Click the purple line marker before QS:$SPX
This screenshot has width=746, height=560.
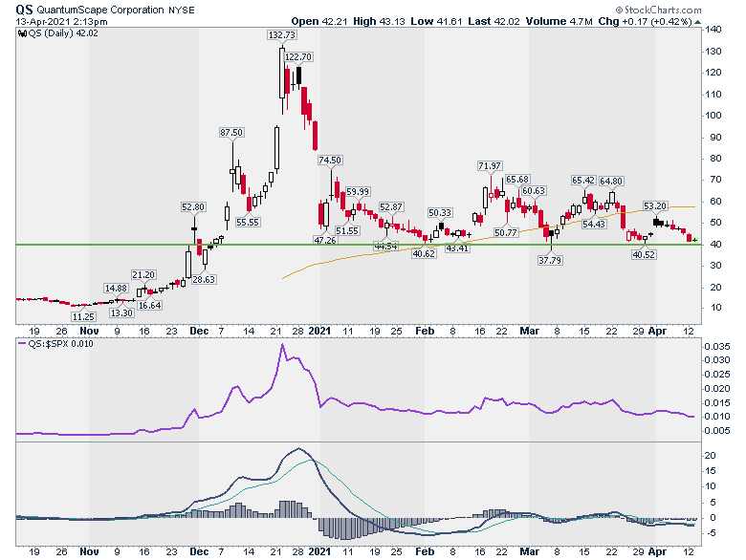click(x=22, y=343)
